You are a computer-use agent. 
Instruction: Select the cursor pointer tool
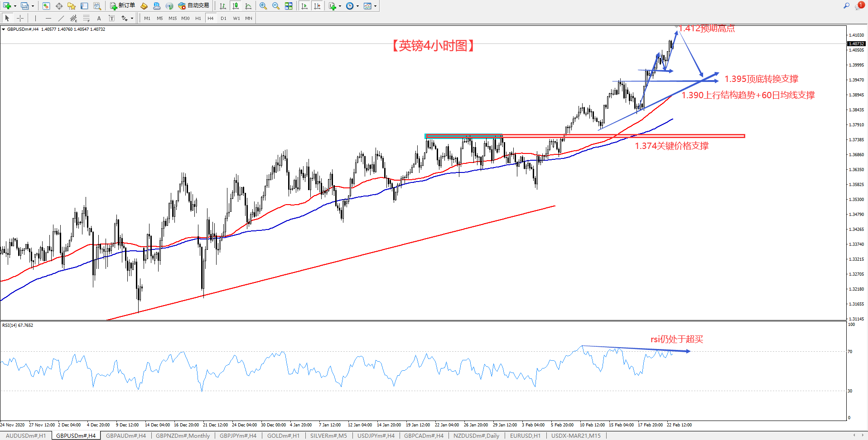click(x=7, y=18)
